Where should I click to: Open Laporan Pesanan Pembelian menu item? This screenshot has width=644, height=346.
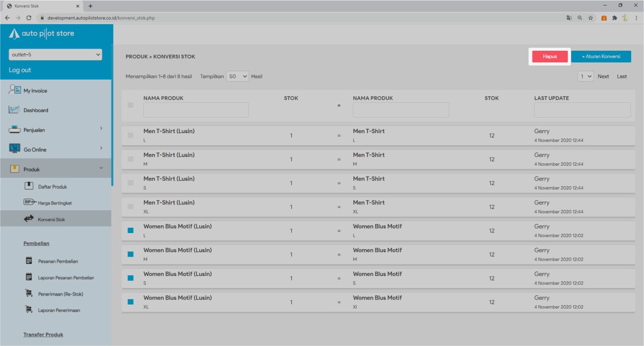tap(66, 278)
